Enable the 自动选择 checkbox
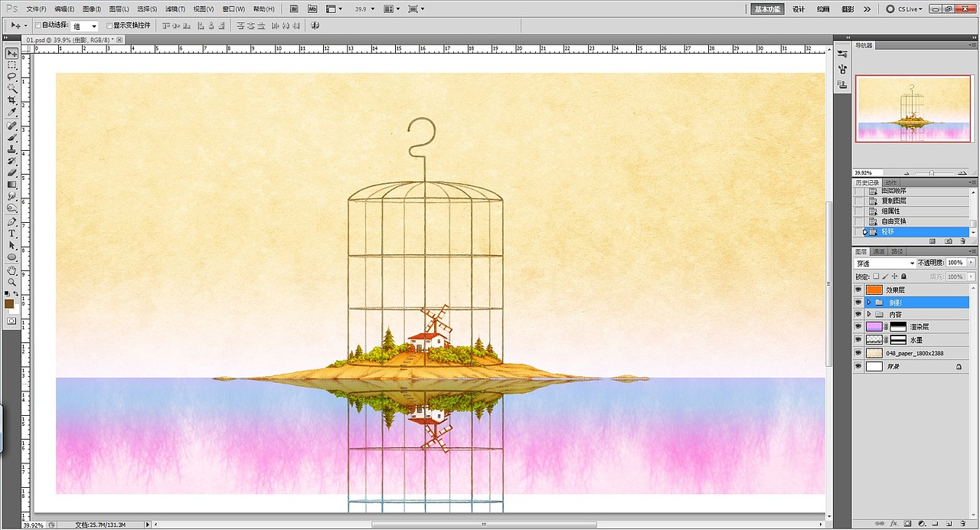980x530 pixels. tap(38, 25)
